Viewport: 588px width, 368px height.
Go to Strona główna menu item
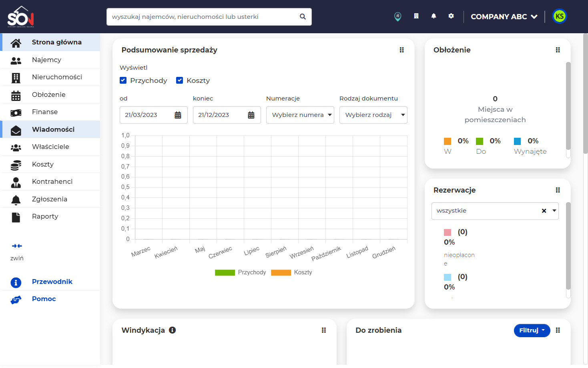point(51,42)
